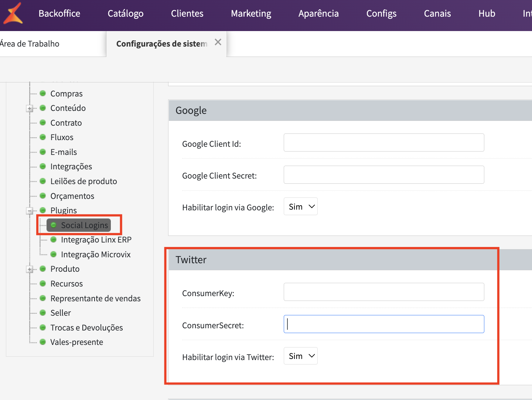Open the Canais menu
The image size is (532, 400).
pos(437,13)
